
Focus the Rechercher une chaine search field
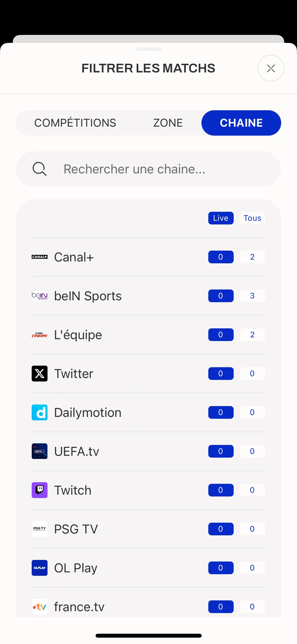(x=148, y=169)
